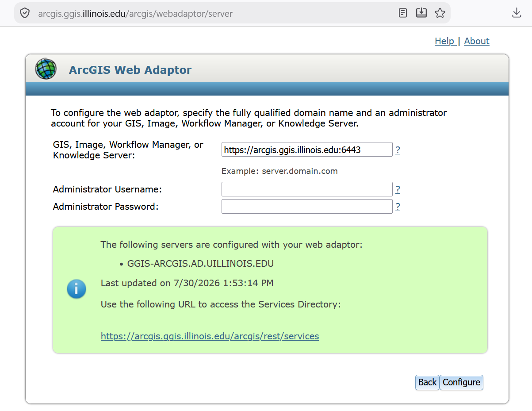The image size is (532, 411).
Task: Toggle reader view icon in address bar
Action: point(402,13)
